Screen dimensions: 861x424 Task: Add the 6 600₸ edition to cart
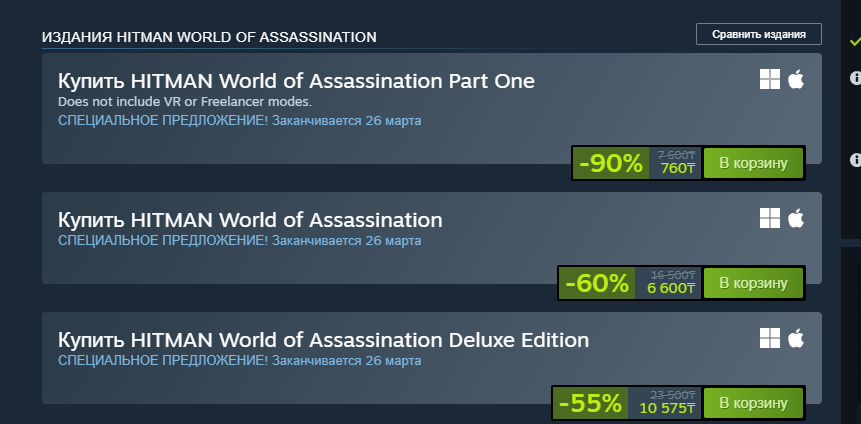(x=753, y=283)
